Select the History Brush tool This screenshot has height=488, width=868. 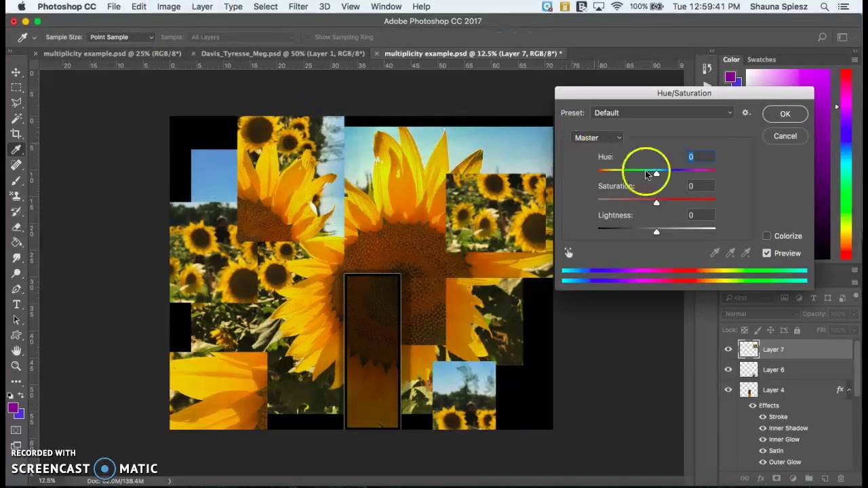click(16, 212)
